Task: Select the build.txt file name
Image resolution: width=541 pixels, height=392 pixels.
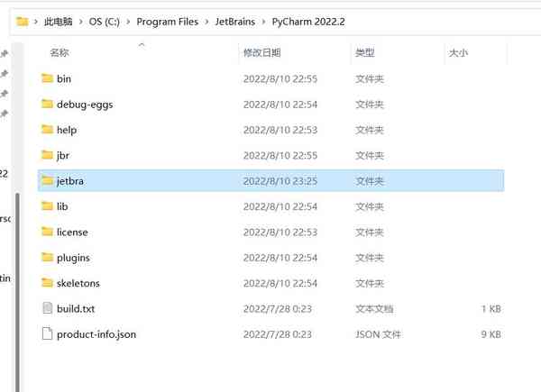Action: [x=76, y=308]
